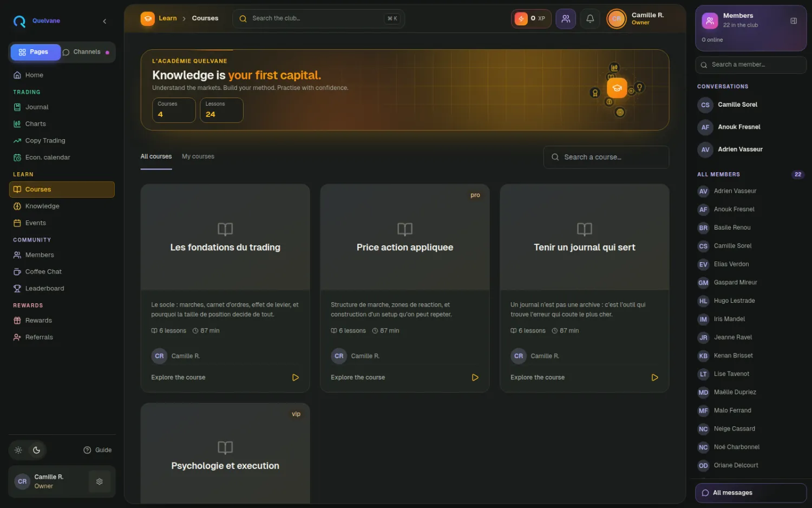The height and width of the screenshot is (508, 812).
Task: Select member Malo Ferrand
Action: pos(751,411)
